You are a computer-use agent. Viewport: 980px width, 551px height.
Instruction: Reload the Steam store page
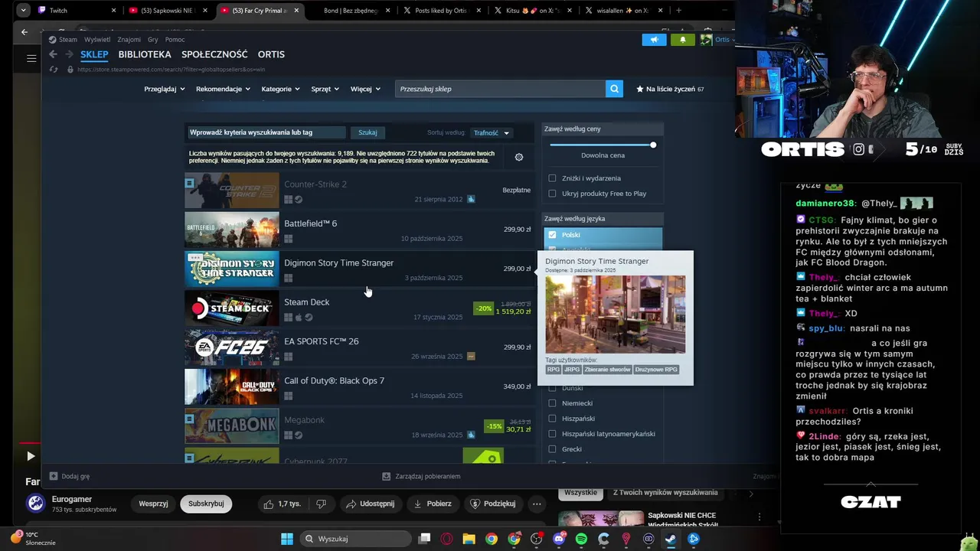click(53, 69)
